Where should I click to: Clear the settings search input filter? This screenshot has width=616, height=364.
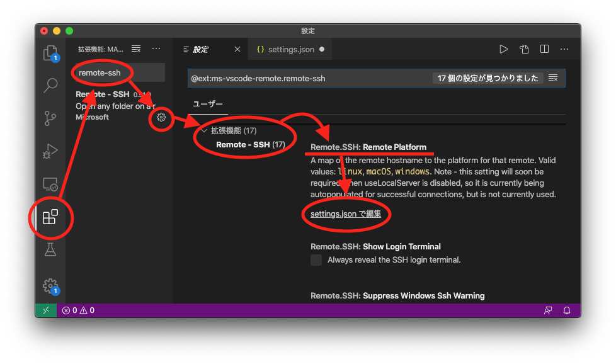point(553,78)
